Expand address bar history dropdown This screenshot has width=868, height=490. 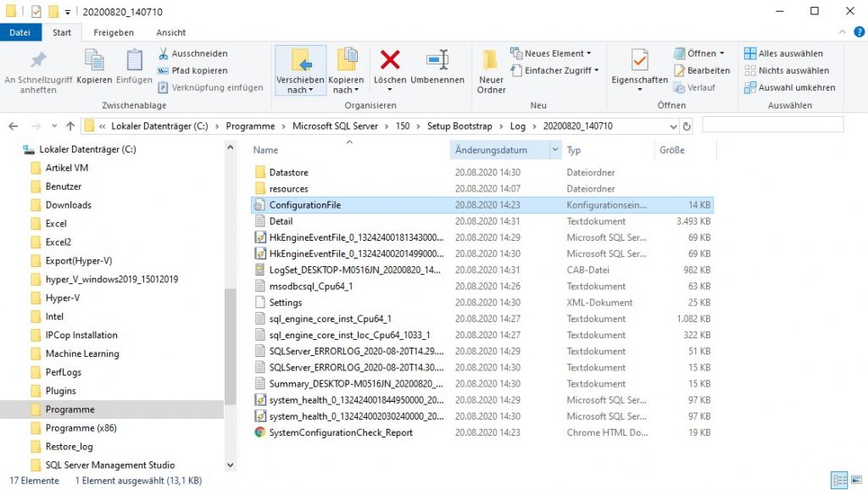tap(673, 126)
